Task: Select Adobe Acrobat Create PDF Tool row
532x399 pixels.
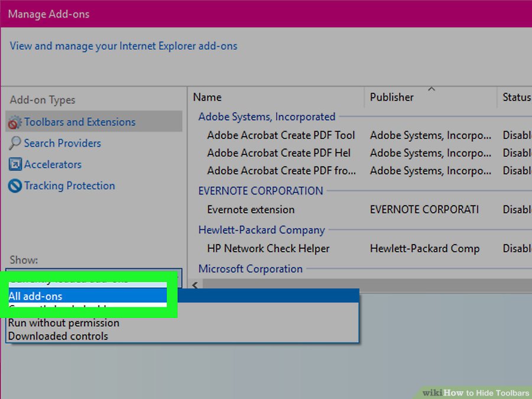Action: point(366,135)
